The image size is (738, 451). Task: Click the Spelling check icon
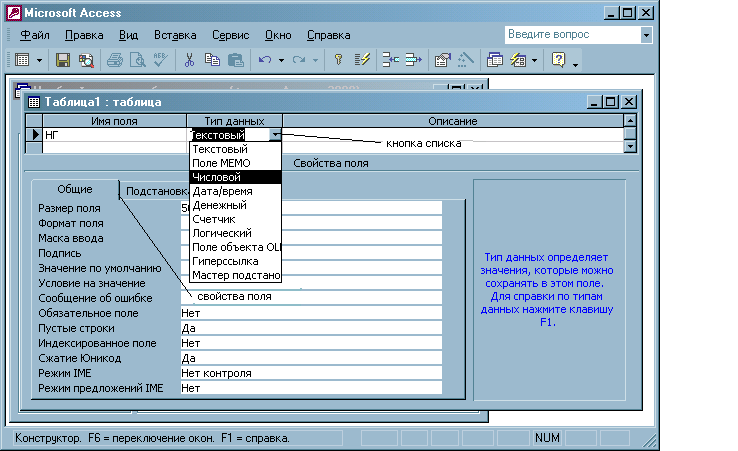(160, 60)
